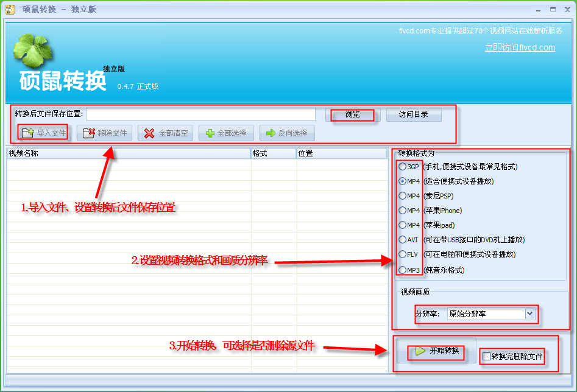Enable delete file after conversion checkbox
Image resolution: width=577 pixels, height=392 pixels.
(486, 357)
